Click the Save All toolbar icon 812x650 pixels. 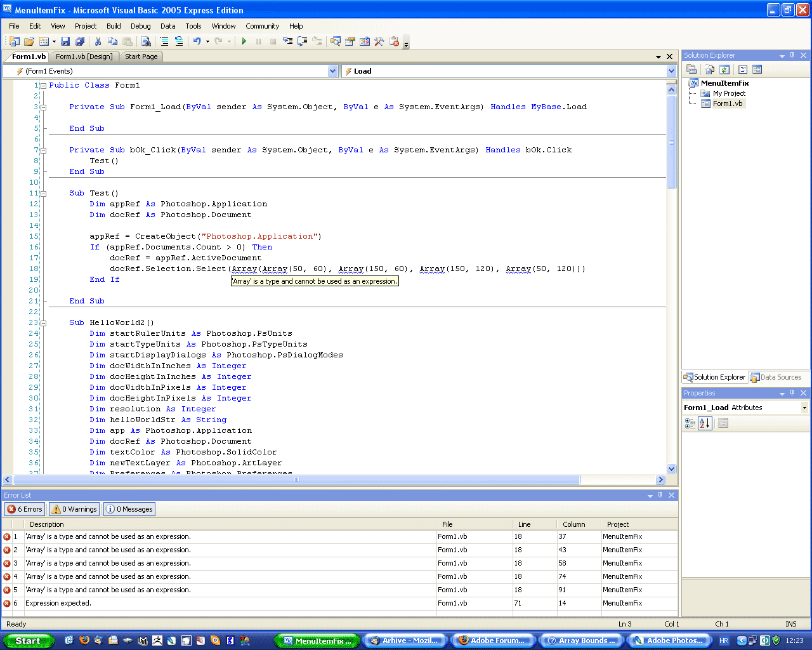point(80,41)
